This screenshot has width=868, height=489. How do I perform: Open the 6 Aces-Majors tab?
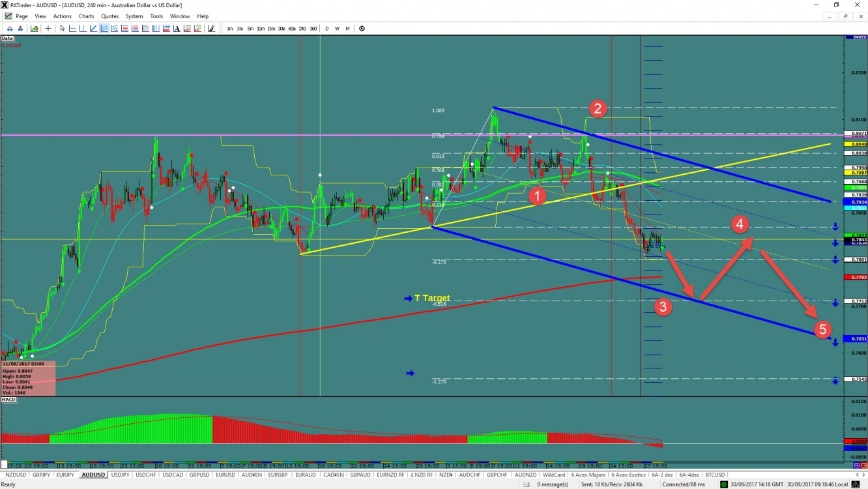pyautogui.click(x=587, y=475)
